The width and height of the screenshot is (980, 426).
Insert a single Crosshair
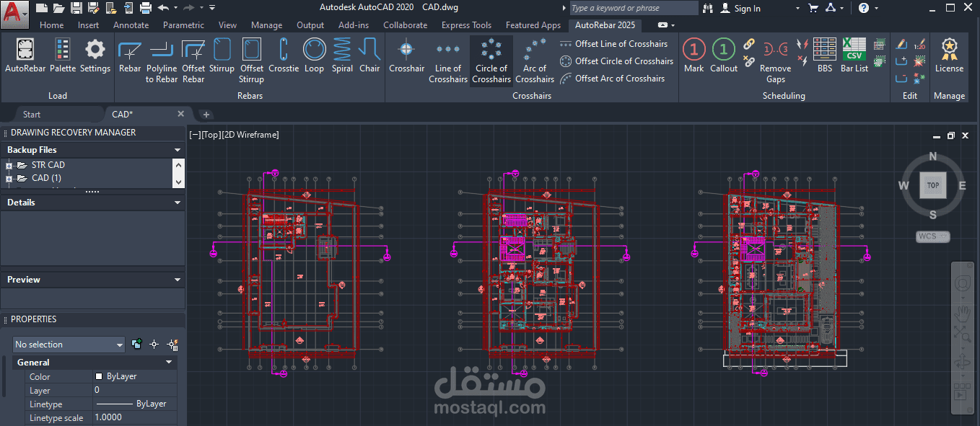[407, 56]
